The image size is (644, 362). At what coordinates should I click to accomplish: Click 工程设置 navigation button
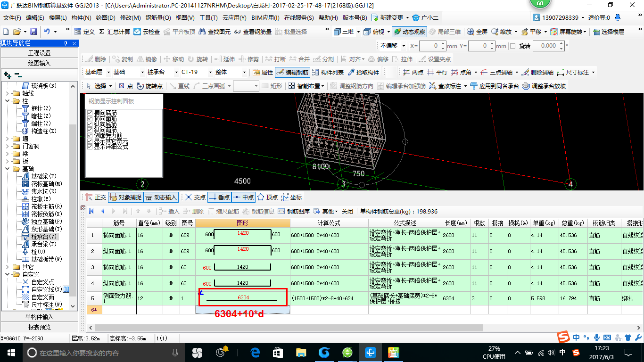tap(39, 53)
